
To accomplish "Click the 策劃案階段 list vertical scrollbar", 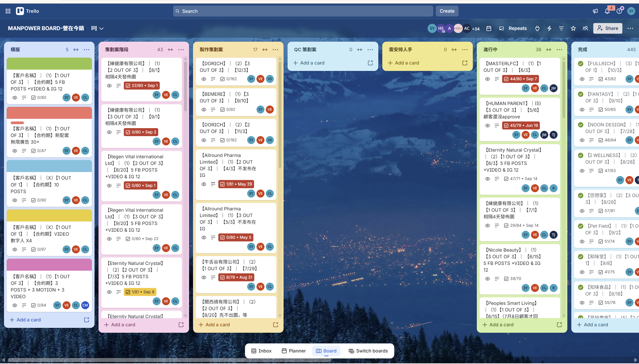I will pyautogui.click(x=185, y=86).
